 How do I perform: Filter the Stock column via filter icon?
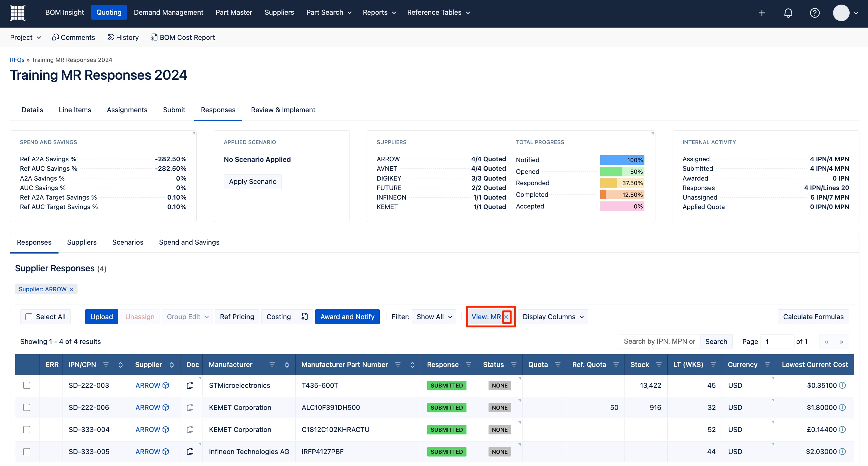coord(659,365)
